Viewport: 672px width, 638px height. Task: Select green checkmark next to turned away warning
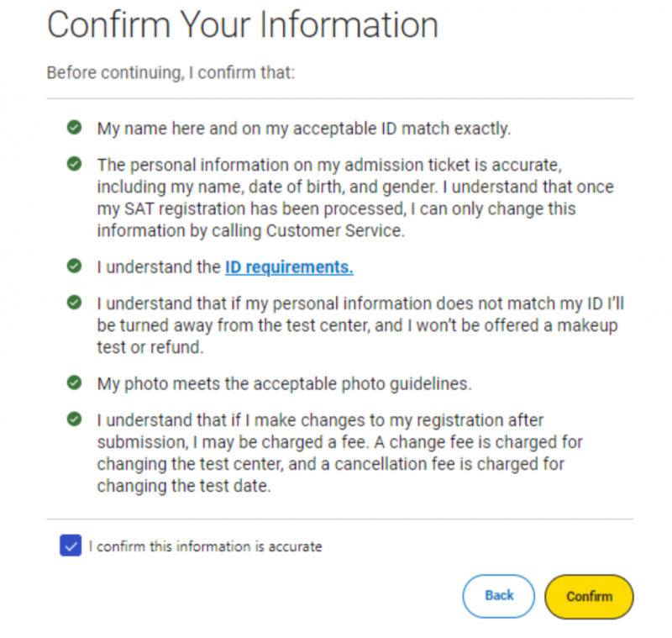74,303
